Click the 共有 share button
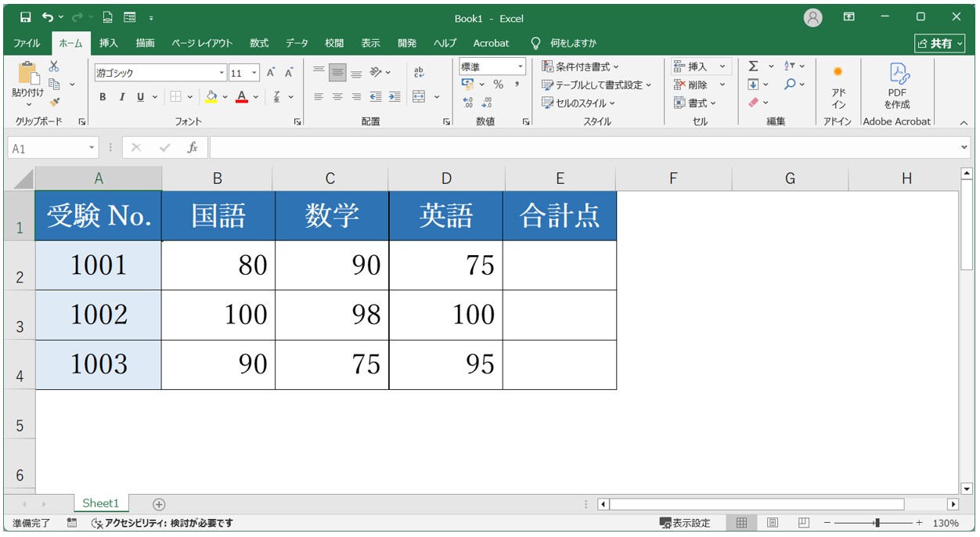 pyautogui.click(x=940, y=43)
